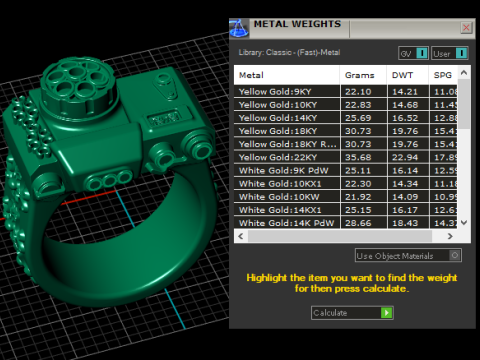
Task: Click the 18.43 DWT value
Action: [405, 223]
